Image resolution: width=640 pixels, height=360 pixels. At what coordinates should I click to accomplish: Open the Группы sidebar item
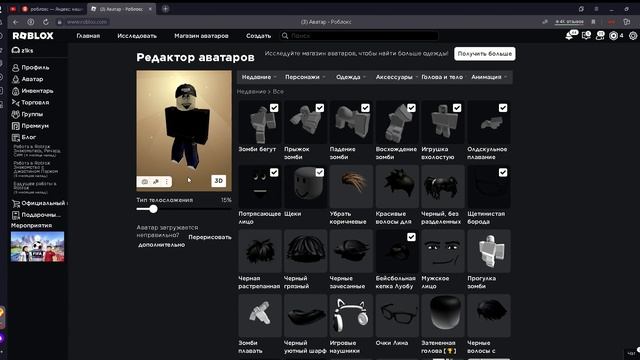coord(28,114)
